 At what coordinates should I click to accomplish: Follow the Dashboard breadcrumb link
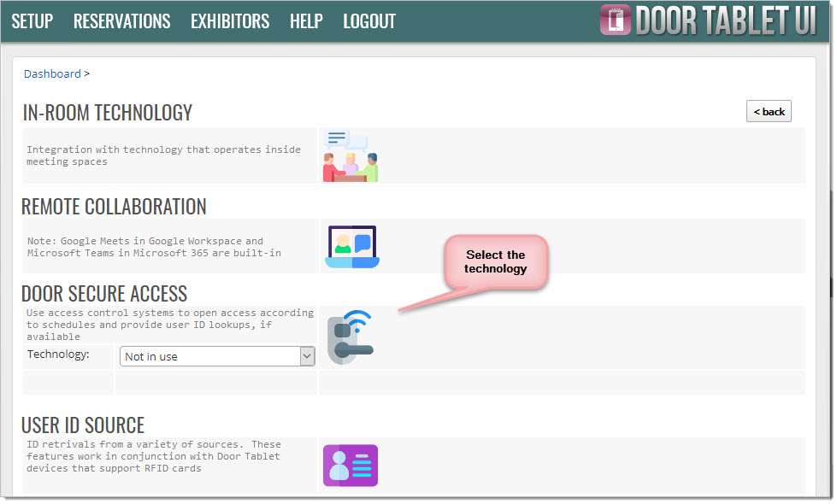click(52, 73)
